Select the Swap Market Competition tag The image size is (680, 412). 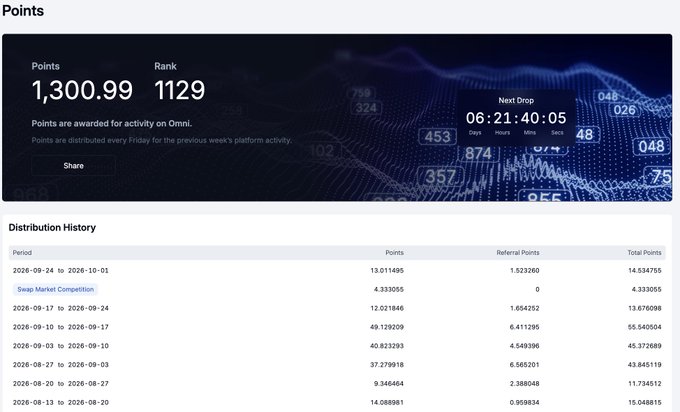pyautogui.click(x=56, y=289)
